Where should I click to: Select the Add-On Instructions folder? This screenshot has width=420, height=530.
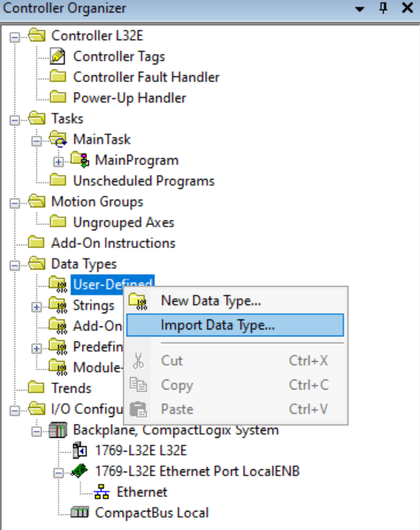[x=113, y=243]
